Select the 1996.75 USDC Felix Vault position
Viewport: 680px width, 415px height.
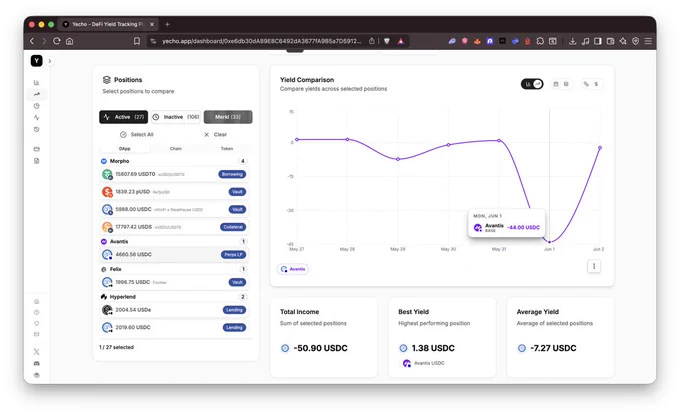[x=174, y=282]
